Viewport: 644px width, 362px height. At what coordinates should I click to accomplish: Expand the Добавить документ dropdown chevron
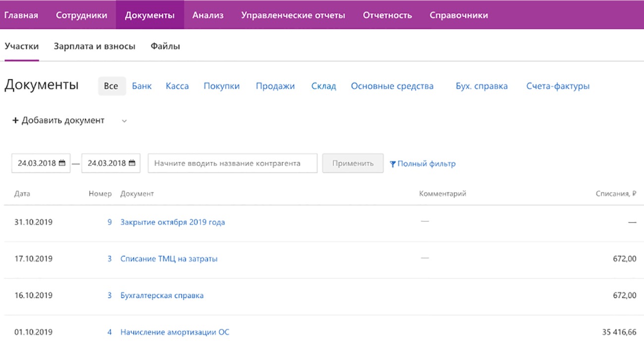point(124,121)
